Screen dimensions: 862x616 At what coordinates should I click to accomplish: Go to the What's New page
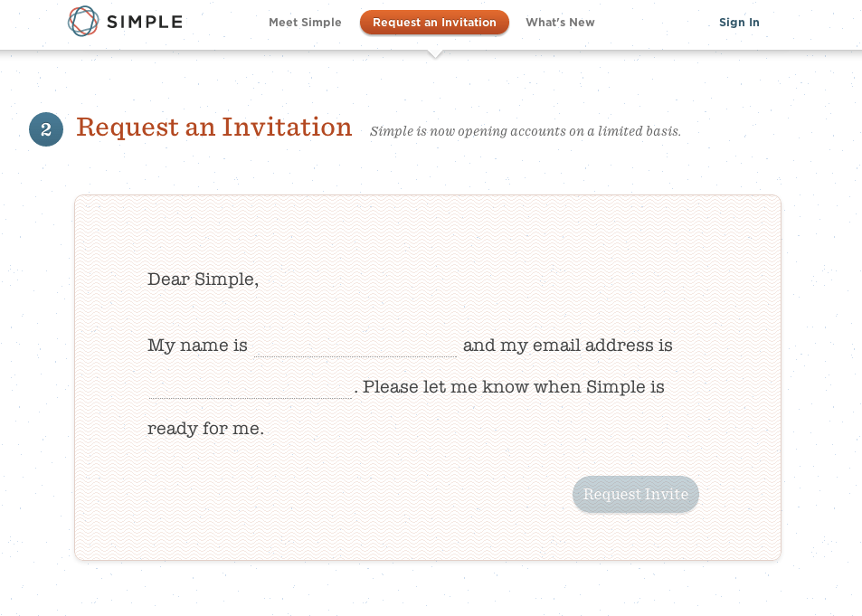(560, 23)
